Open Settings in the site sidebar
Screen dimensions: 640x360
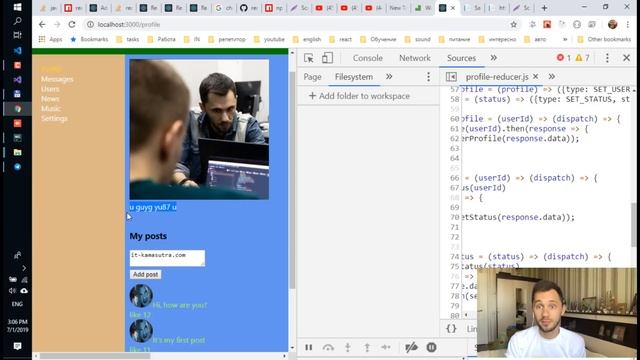[54, 118]
